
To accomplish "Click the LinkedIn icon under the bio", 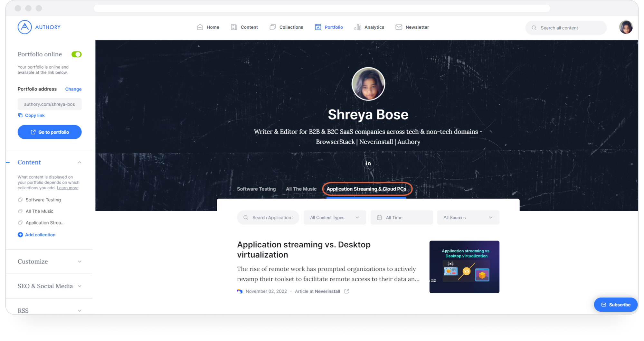I will point(368,163).
